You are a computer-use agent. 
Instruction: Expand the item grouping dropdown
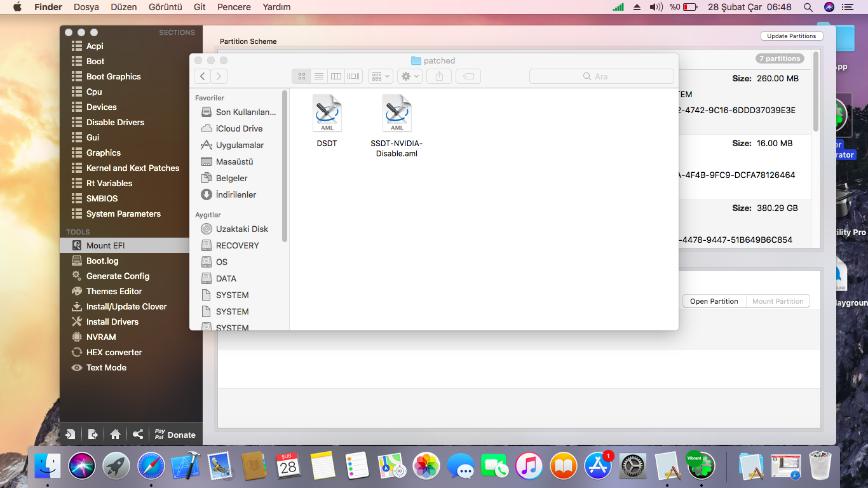pos(381,76)
